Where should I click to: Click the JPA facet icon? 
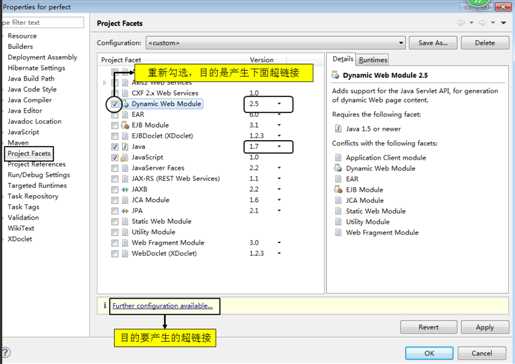(x=125, y=211)
